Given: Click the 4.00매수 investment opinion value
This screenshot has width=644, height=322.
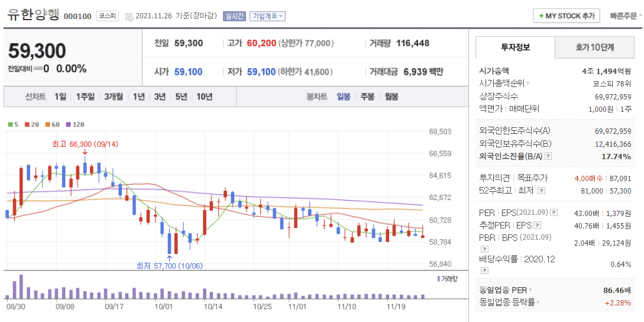Looking at the screenshot, I should point(588,179).
